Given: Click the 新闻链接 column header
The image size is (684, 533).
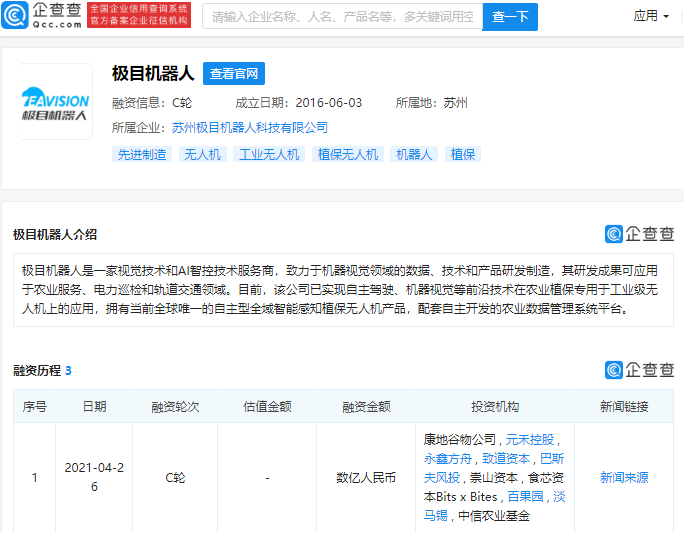Looking at the screenshot, I should point(624,407).
